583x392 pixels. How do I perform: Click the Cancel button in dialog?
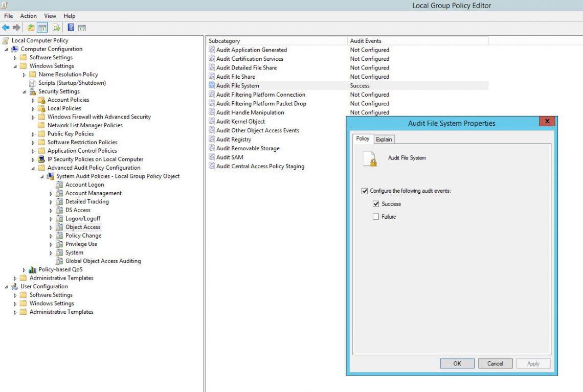pyautogui.click(x=495, y=363)
